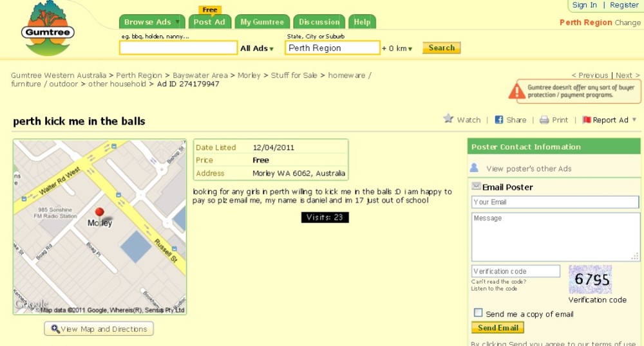Open the My Gumtree tab
The height and width of the screenshot is (346, 644).
point(262,22)
